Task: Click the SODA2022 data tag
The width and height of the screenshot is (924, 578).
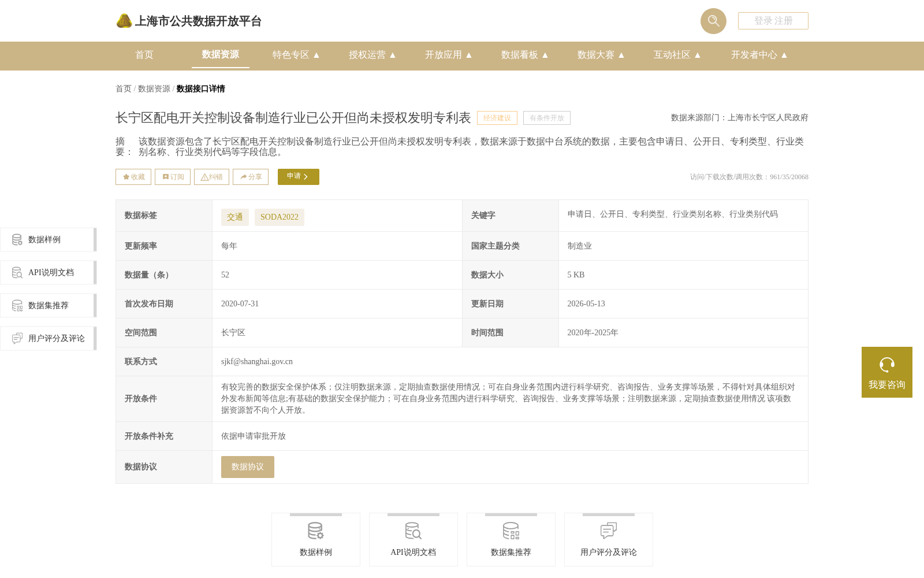Action: (280, 217)
